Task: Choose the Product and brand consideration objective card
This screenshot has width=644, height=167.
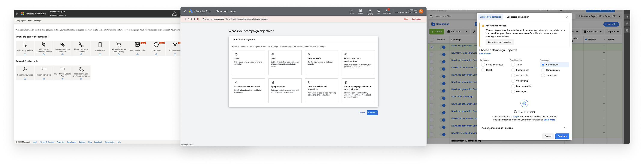Action: coord(358,63)
